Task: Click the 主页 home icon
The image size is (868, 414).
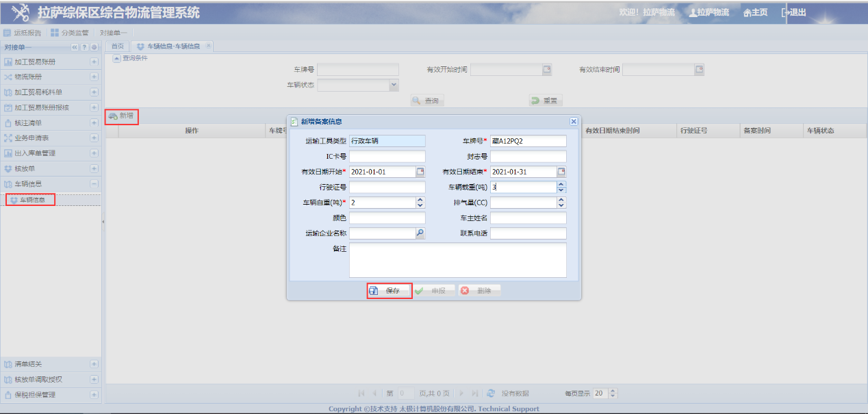Action: coord(748,13)
